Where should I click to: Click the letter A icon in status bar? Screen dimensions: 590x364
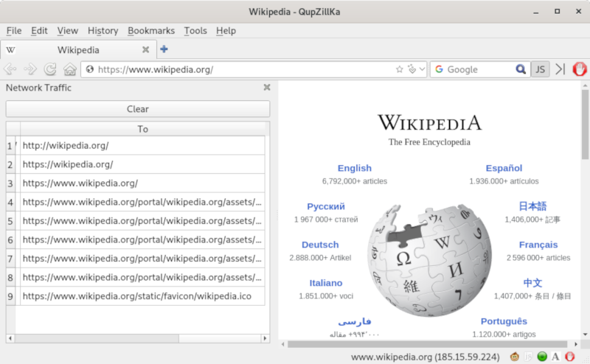[x=555, y=357]
